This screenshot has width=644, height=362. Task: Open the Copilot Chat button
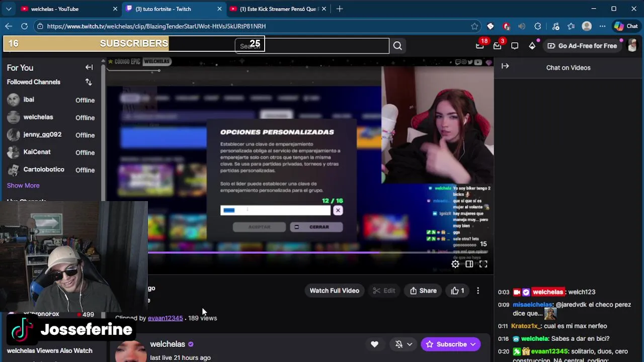pyautogui.click(x=626, y=26)
